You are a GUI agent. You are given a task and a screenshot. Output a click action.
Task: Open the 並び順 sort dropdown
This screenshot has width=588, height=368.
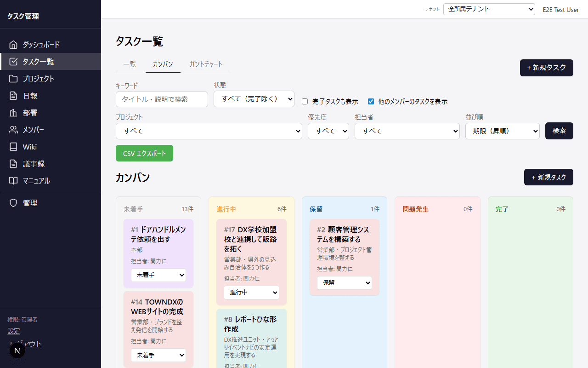coord(502,131)
